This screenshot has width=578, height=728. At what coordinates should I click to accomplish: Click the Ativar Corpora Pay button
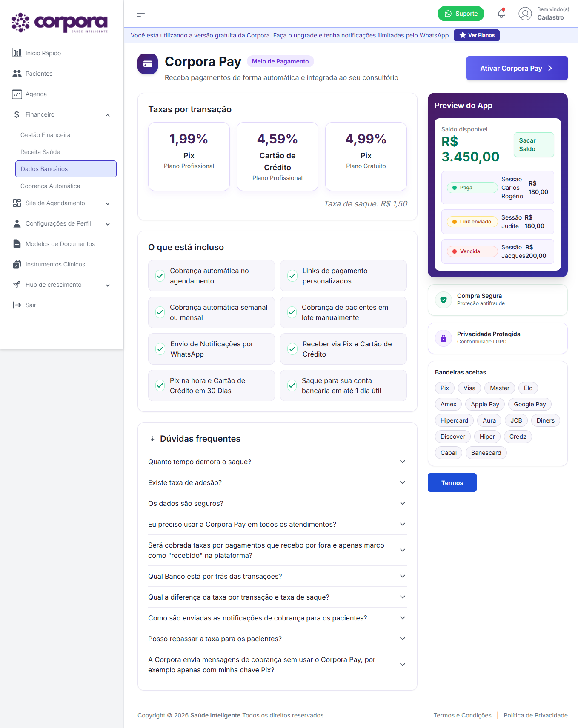pyautogui.click(x=517, y=68)
